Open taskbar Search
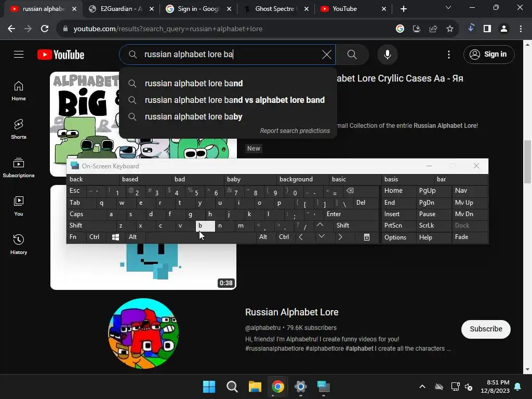 (232, 387)
